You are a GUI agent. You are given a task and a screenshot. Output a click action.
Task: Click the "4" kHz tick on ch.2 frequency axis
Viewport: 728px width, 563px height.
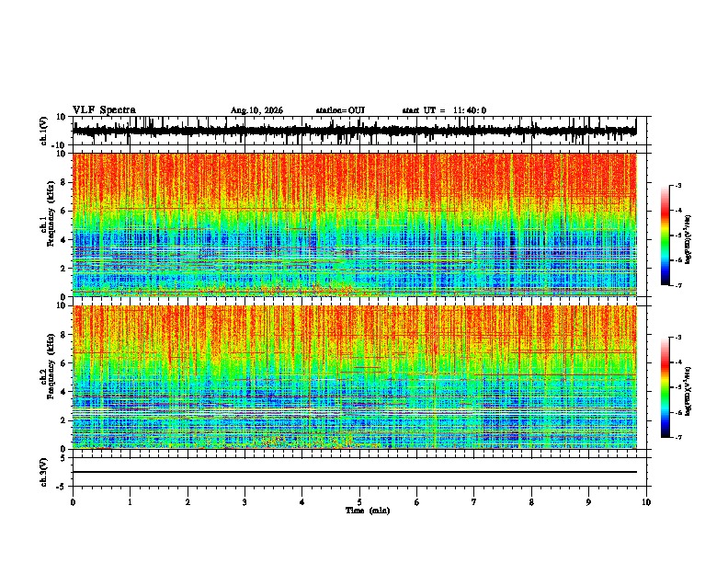pyautogui.click(x=63, y=392)
